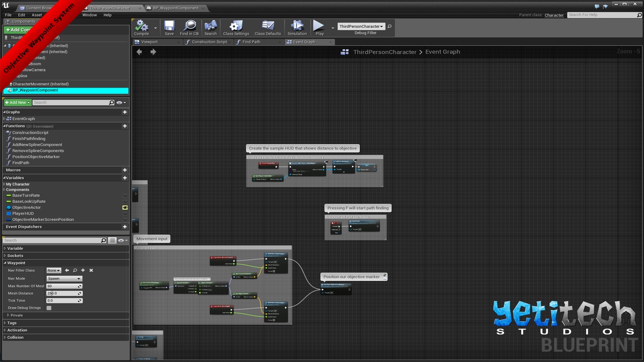Open the ThirdPersonCharacter Debug Filter dropdown
Viewport: 644px width, 362px height.
tap(361, 27)
